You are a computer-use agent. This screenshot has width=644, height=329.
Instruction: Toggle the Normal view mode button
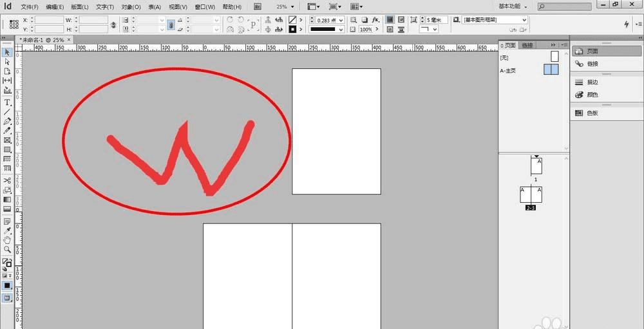point(7,298)
